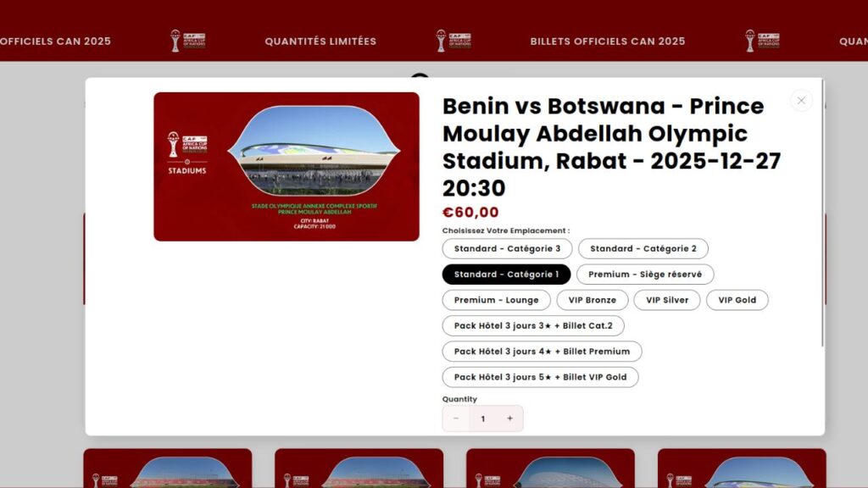This screenshot has height=488, width=868.
Task: Select Premium - Lounge option
Action: 496,300
